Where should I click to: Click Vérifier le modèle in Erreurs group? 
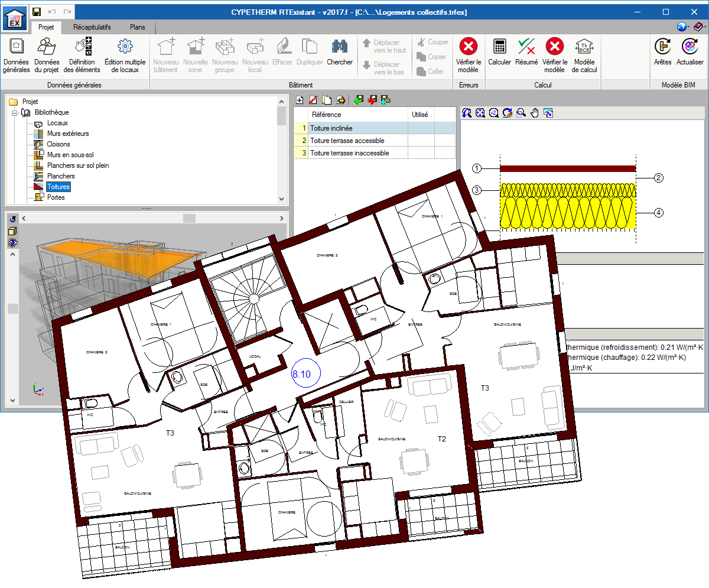coord(469,56)
